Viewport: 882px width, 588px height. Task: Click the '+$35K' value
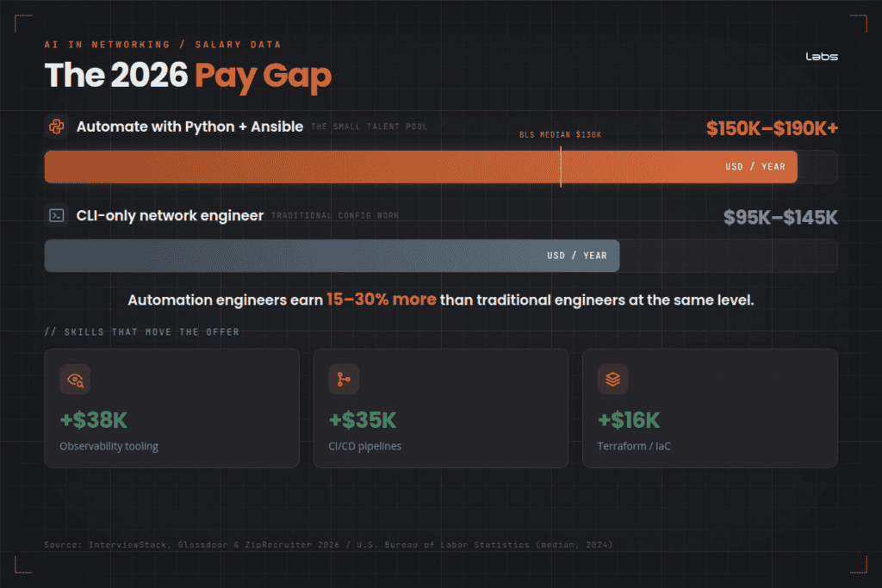click(363, 420)
